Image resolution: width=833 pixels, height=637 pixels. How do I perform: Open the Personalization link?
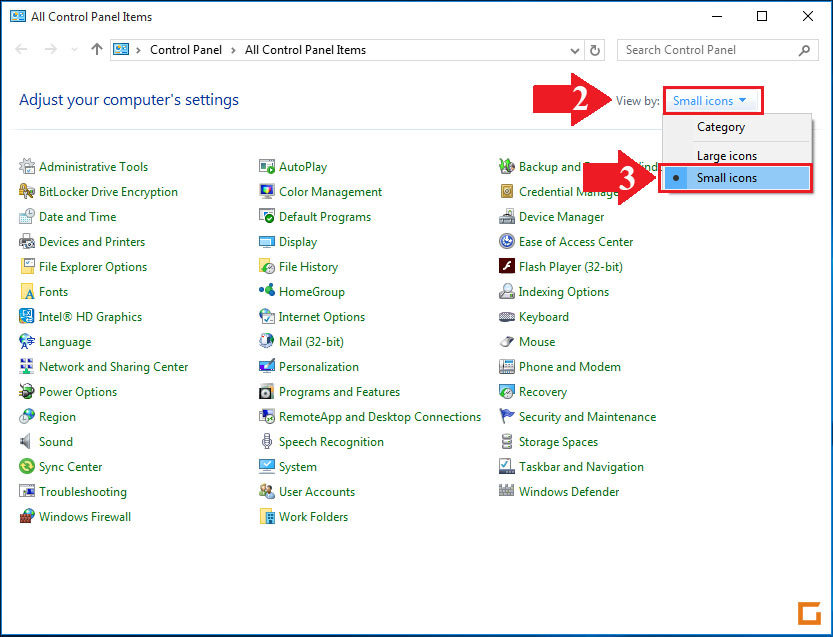click(319, 367)
